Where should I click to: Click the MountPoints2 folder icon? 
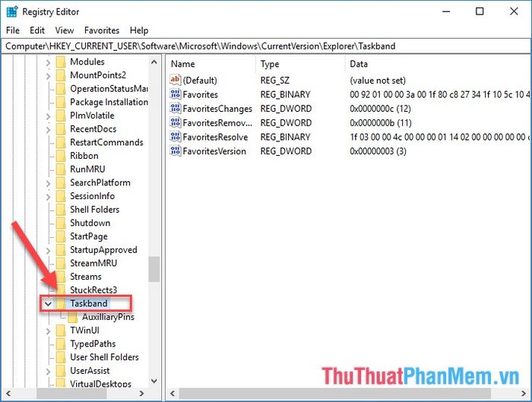point(61,75)
